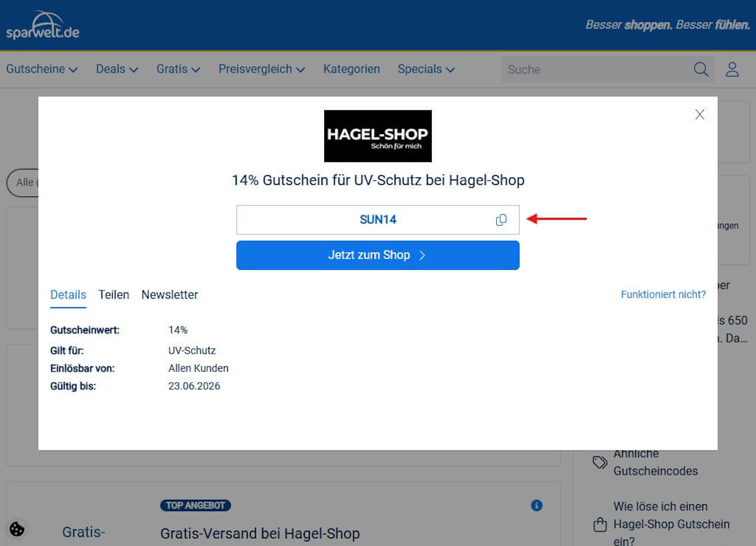
Task: Expand the Specials menu
Action: [426, 69]
